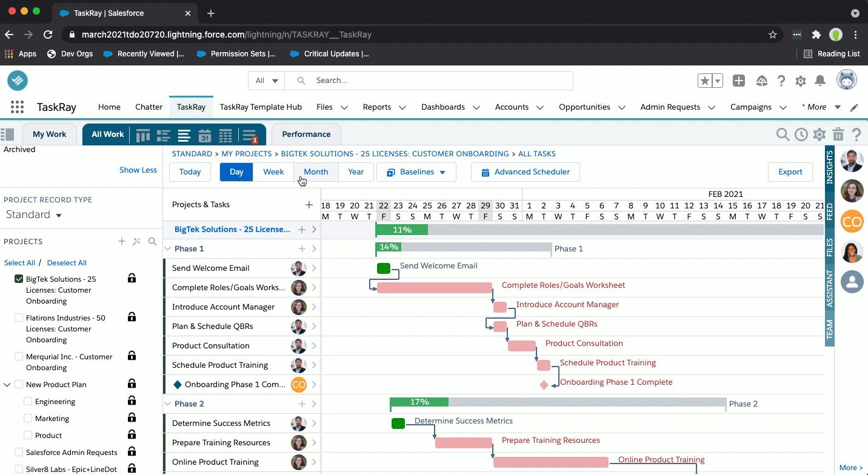
Task: Check Flatirons Industries project checkbox
Action: coord(19,318)
